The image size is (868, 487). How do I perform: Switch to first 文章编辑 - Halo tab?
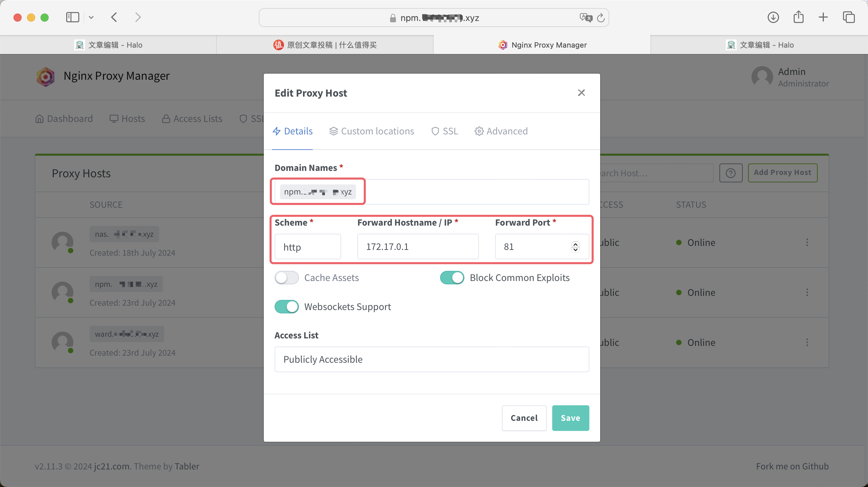(x=108, y=45)
